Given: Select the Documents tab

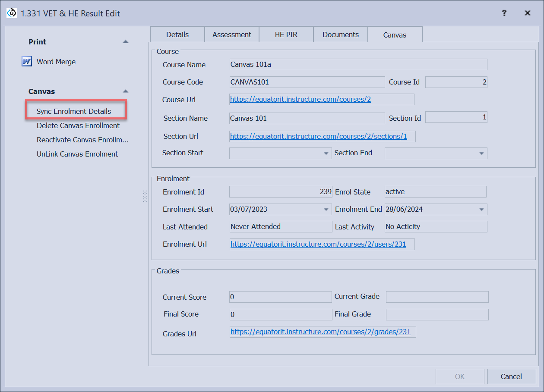Looking at the screenshot, I should (340, 34).
